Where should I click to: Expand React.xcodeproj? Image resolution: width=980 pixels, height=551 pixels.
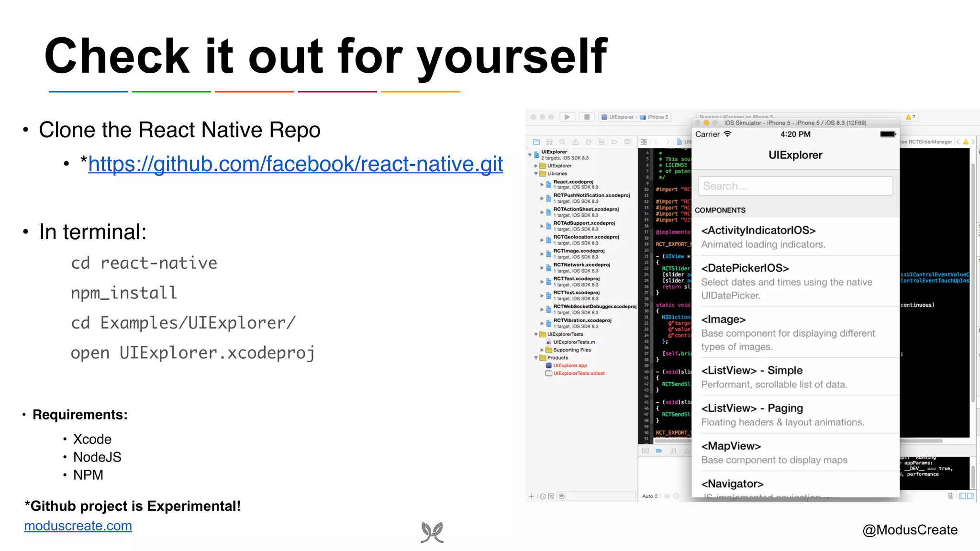point(542,184)
